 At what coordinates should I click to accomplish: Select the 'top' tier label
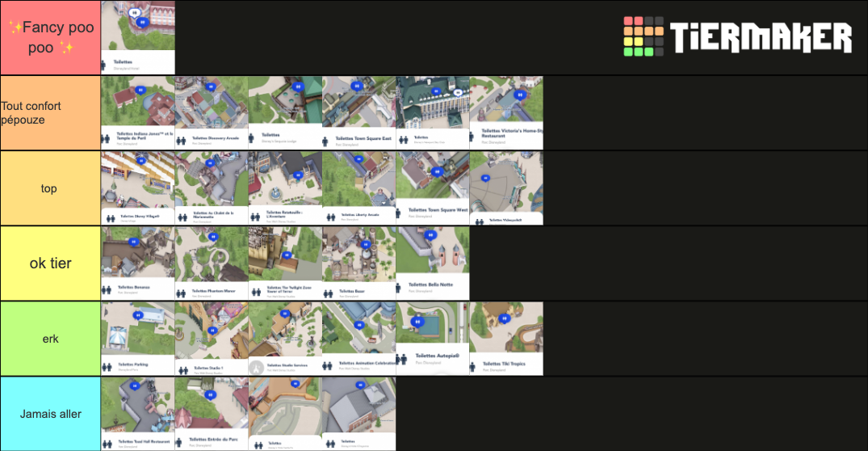pos(50,188)
